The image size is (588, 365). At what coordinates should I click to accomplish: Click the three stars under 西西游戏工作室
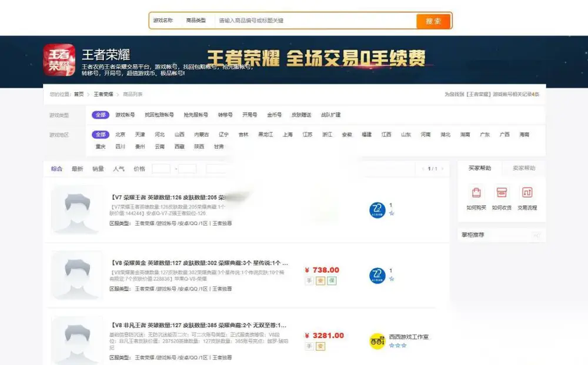(397, 345)
